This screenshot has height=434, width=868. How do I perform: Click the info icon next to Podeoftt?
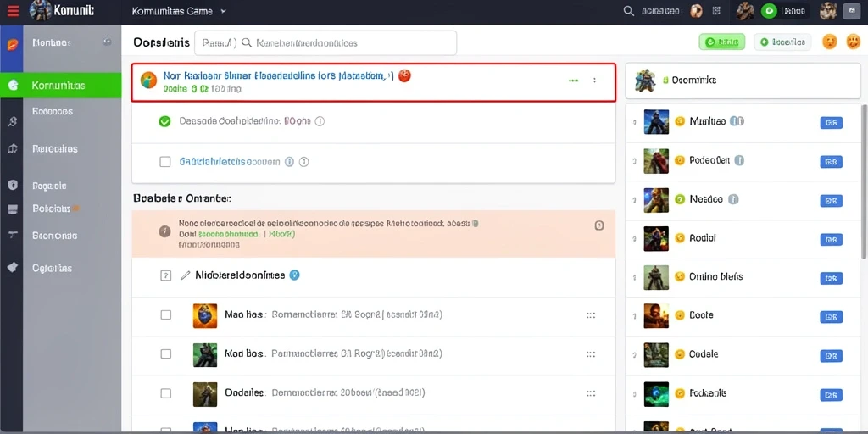click(x=739, y=160)
